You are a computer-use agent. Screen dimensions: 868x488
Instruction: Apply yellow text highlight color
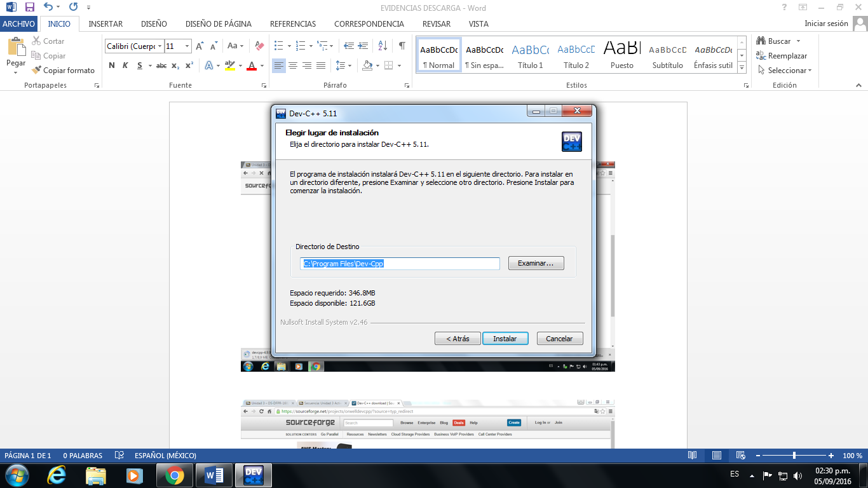pyautogui.click(x=229, y=65)
